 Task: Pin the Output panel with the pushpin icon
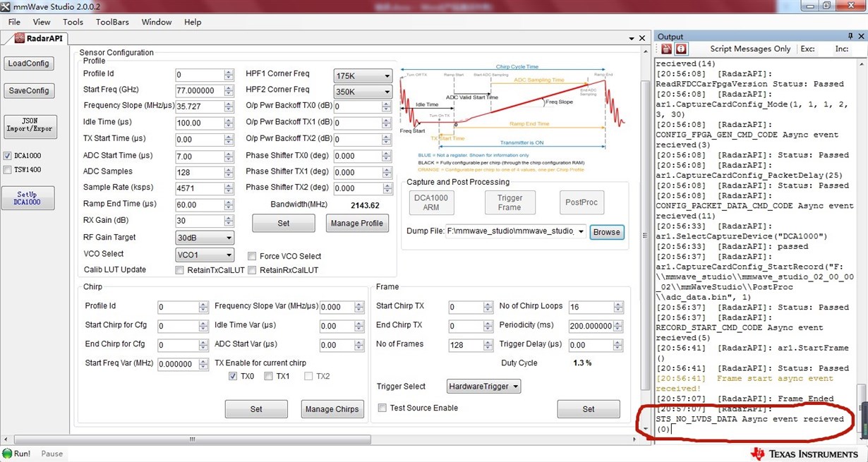tap(850, 37)
